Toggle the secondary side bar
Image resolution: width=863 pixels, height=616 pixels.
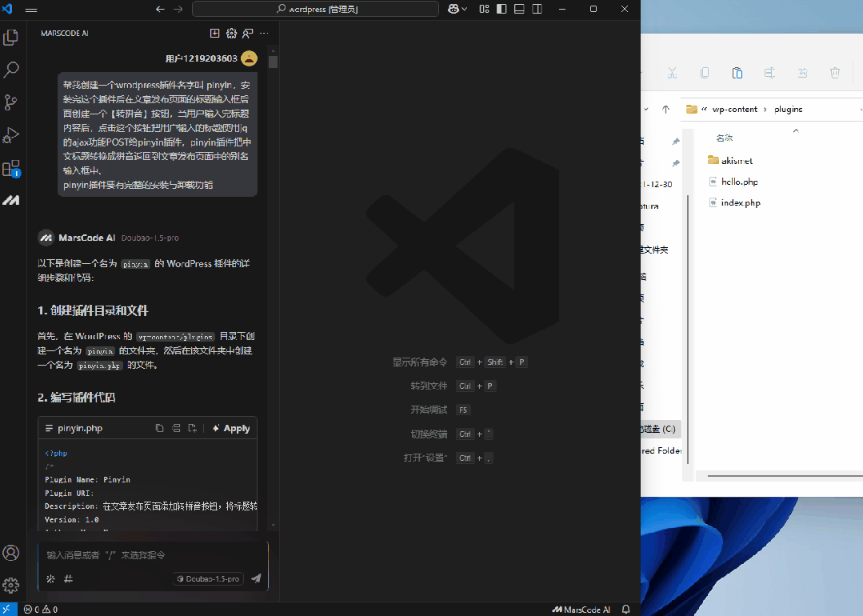tap(537, 10)
